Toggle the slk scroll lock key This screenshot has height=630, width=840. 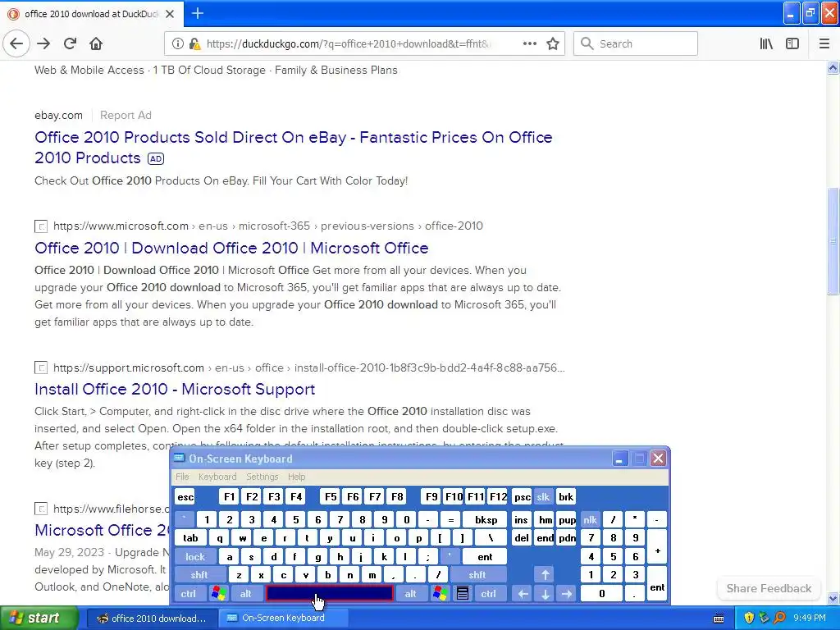[x=543, y=496]
